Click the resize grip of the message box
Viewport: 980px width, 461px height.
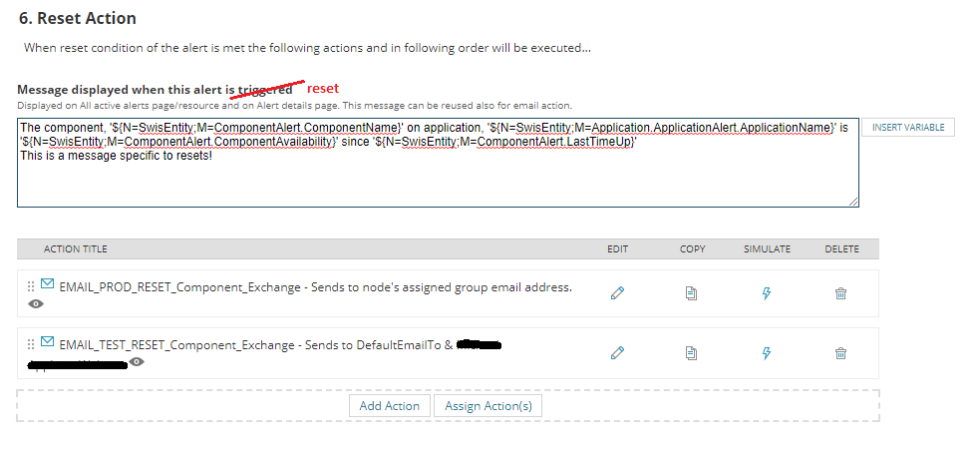(x=853, y=202)
